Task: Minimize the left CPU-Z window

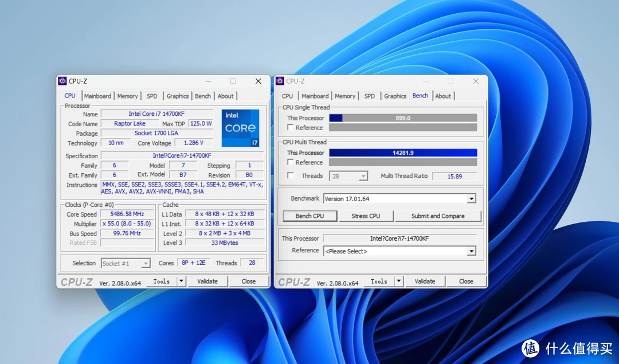Action: point(208,81)
